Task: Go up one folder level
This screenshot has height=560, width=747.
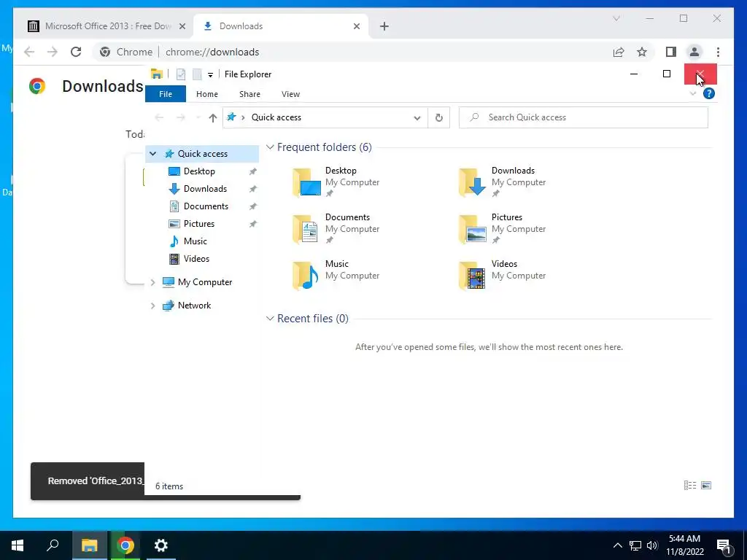Action: [212, 117]
